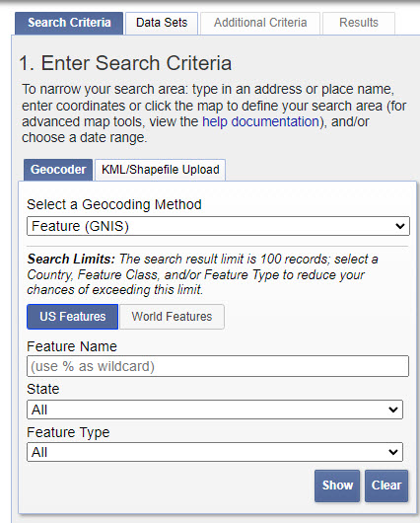Open the Feature Type dropdown
The image size is (420, 523).
coord(215,452)
